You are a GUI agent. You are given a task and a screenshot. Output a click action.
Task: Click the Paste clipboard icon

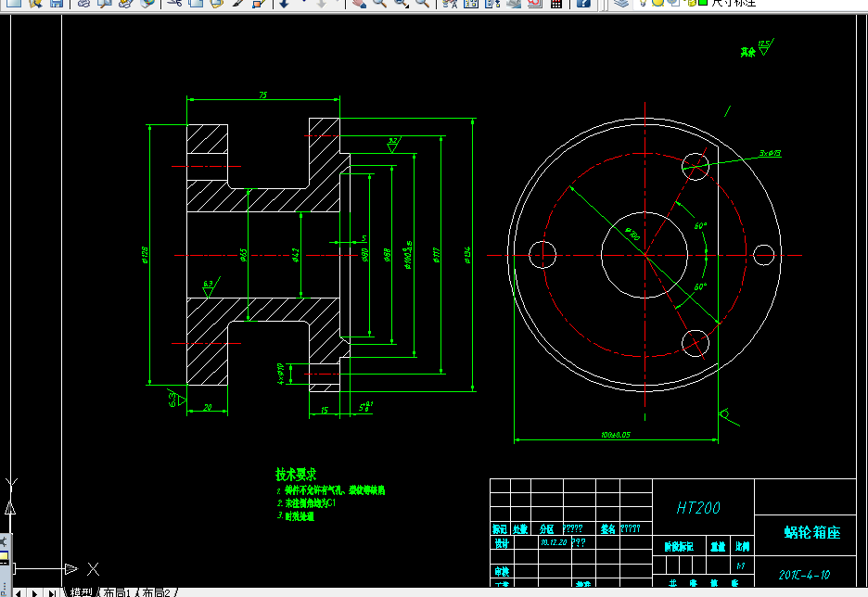coord(216,3)
